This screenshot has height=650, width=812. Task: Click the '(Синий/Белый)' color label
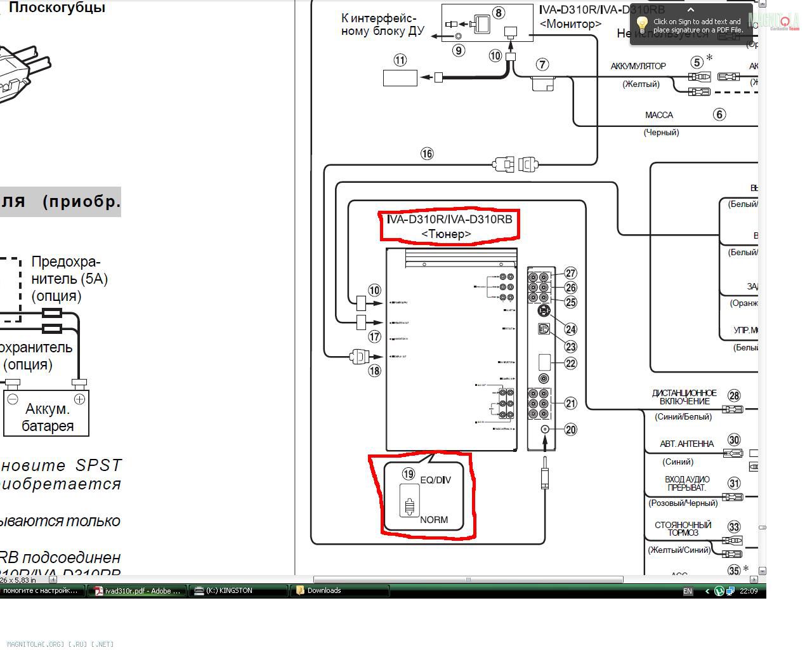click(x=683, y=416)
